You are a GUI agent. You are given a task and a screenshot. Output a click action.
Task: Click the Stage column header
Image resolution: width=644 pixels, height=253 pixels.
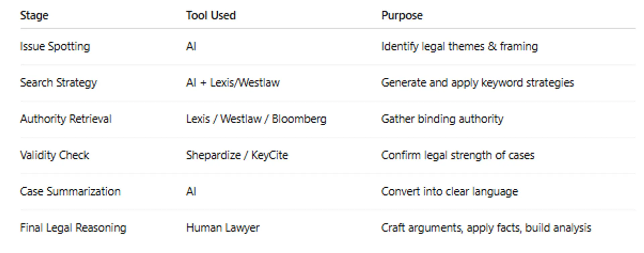34,15
